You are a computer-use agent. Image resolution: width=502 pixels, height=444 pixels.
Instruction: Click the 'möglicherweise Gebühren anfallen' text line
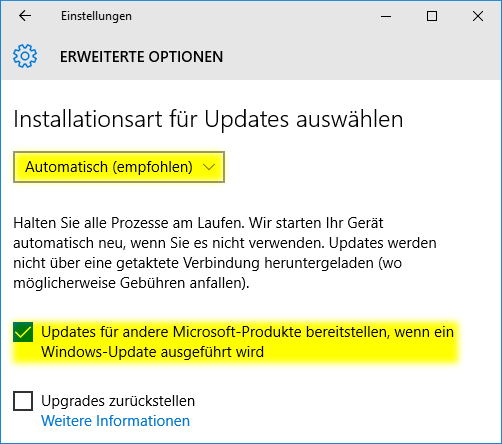tap(131, 283)
